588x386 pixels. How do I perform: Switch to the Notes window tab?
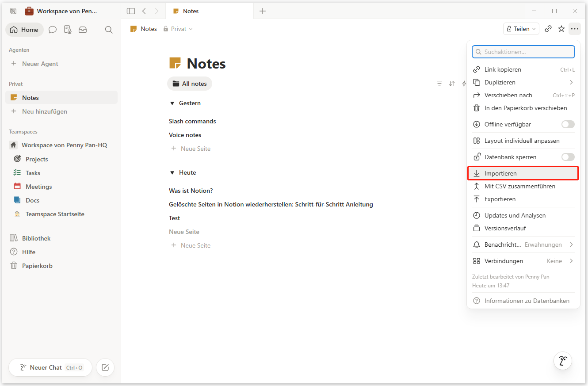(210, 11)
